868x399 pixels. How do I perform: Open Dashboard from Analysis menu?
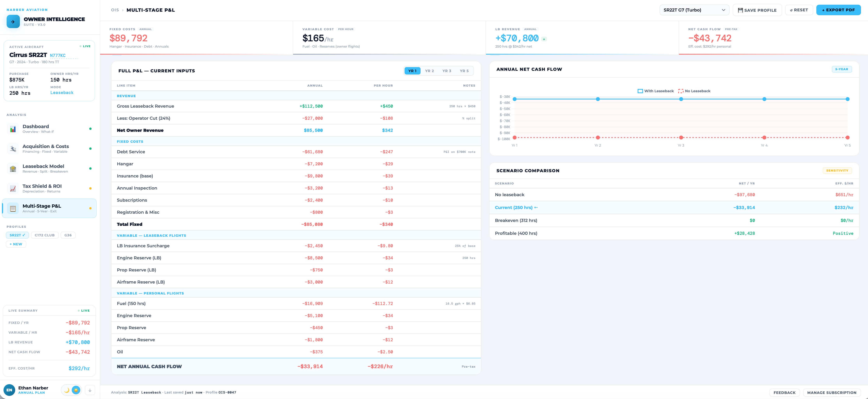[49, 129]
